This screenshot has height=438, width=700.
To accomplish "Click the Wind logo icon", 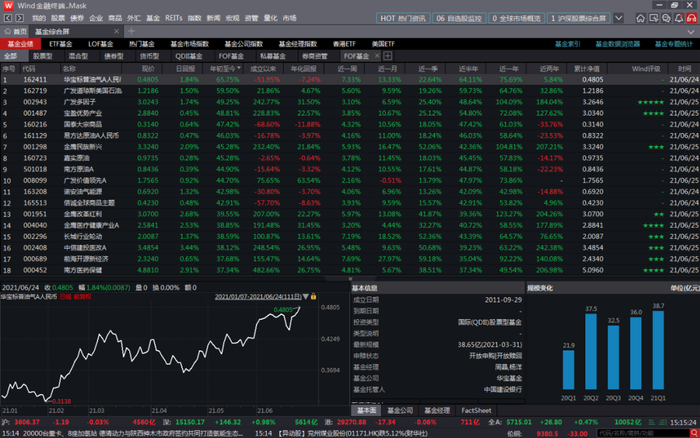I will (x=7, y=6).
